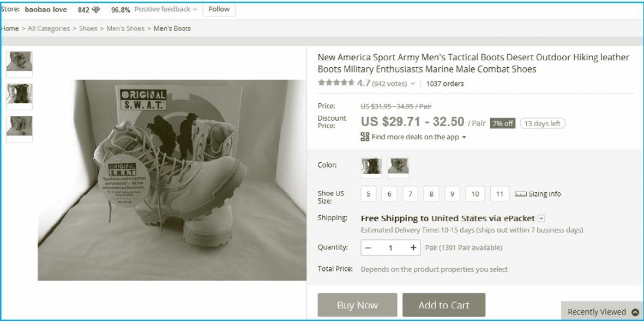Expand the Recently Viewed panel arrow

coord(635,312)
